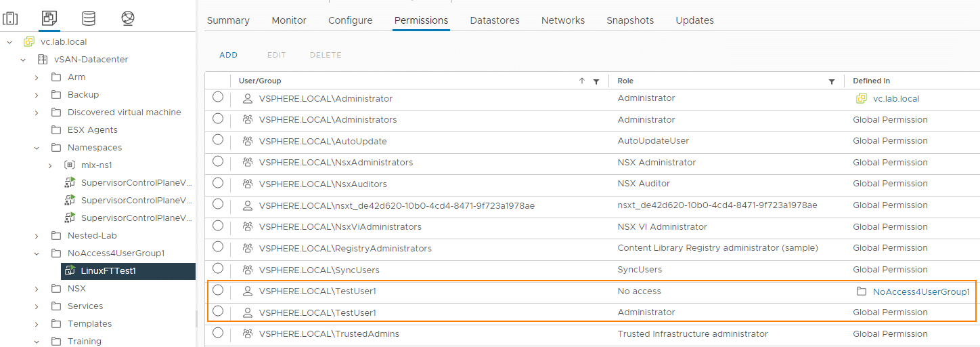
Task: Expand the Nested-Lab folder
Action: coord(37,235)
